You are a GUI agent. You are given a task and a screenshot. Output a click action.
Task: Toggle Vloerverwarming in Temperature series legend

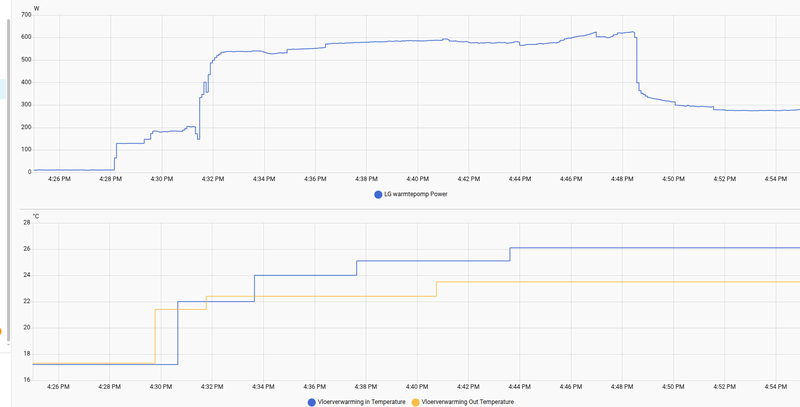tap(357, 402)
